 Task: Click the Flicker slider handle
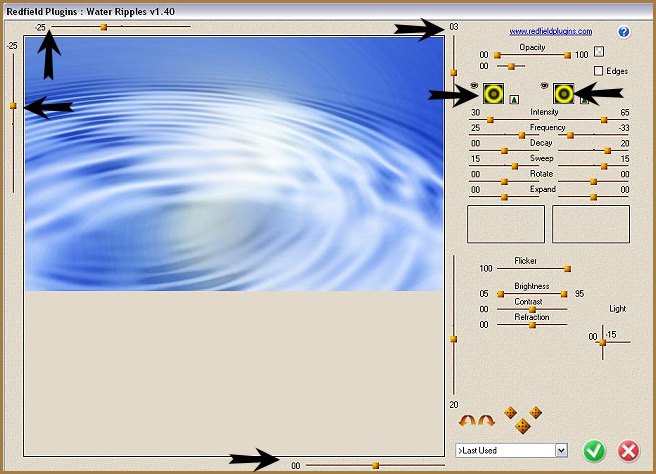click(x=568, y=269)
